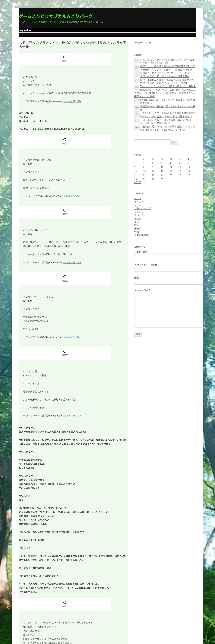Click thumbnail beside 風来のシレン6 popular post

(x=137, y=100)
